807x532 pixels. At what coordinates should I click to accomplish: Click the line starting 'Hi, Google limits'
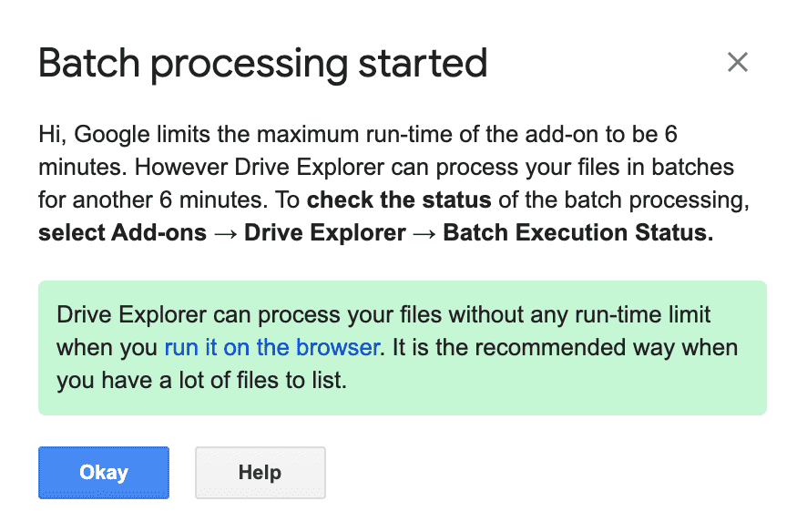click(x=358, y=134)
